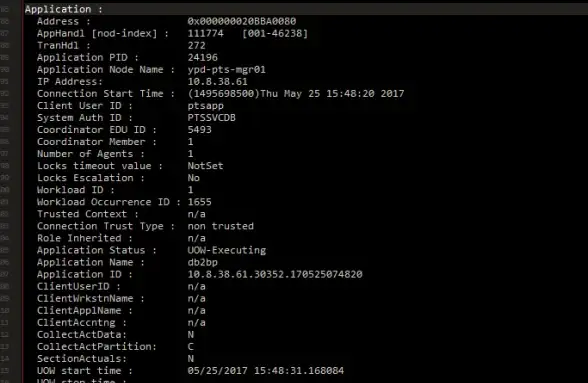Viewport: 588px width, 383px height.
Task: Click the CollectActPartition value C
Action: 190,346
